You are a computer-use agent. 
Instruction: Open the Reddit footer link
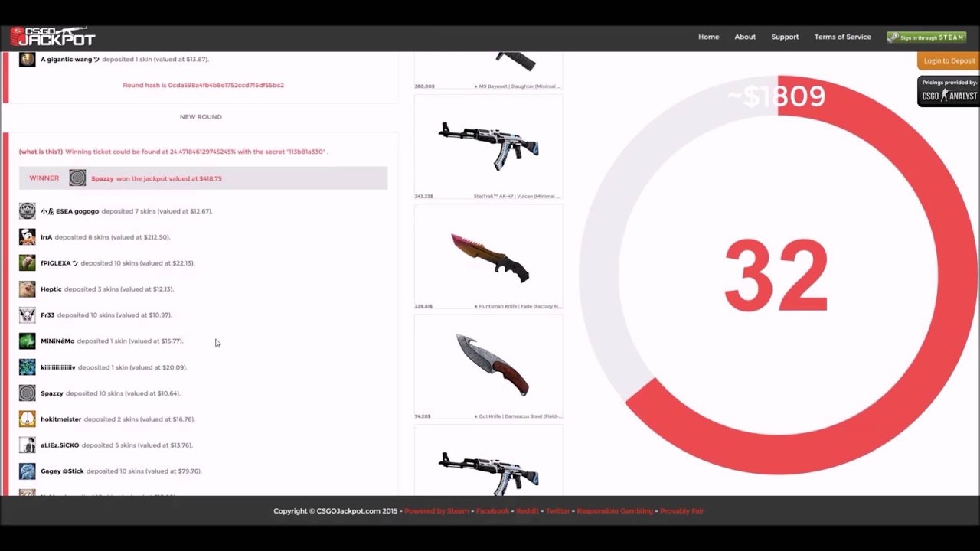(x=528, y=511)
